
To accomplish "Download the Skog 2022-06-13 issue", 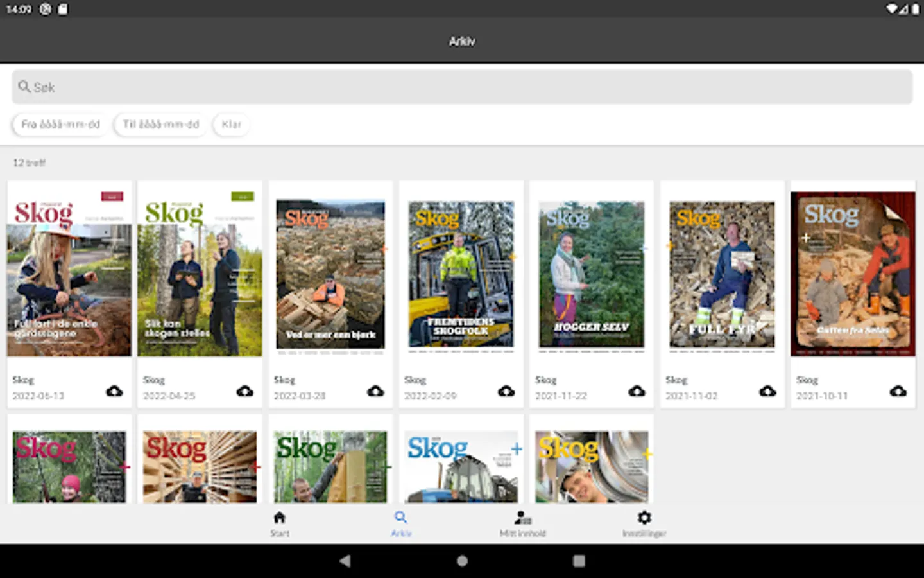I will (x=114, y=391).
